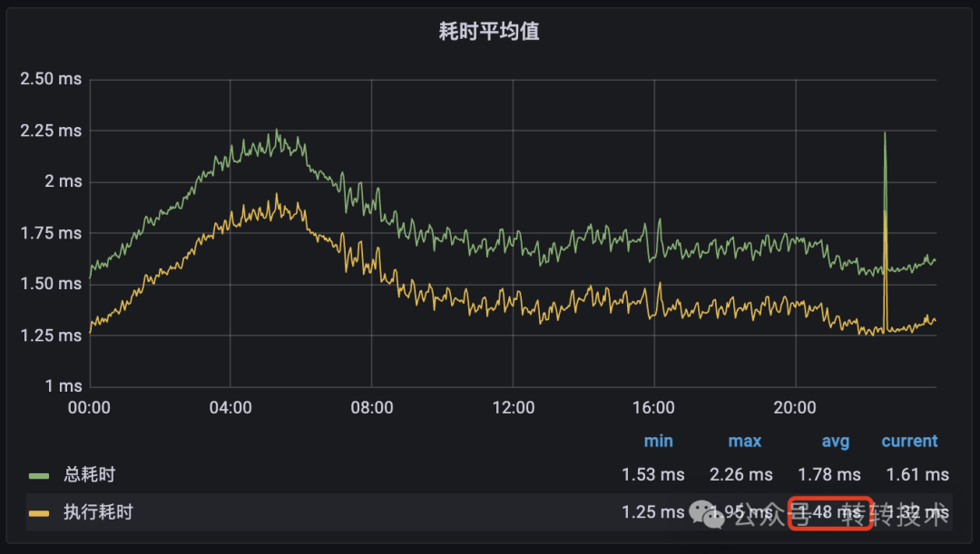
Task: Sort the legend by the max column
Action: 744,441
